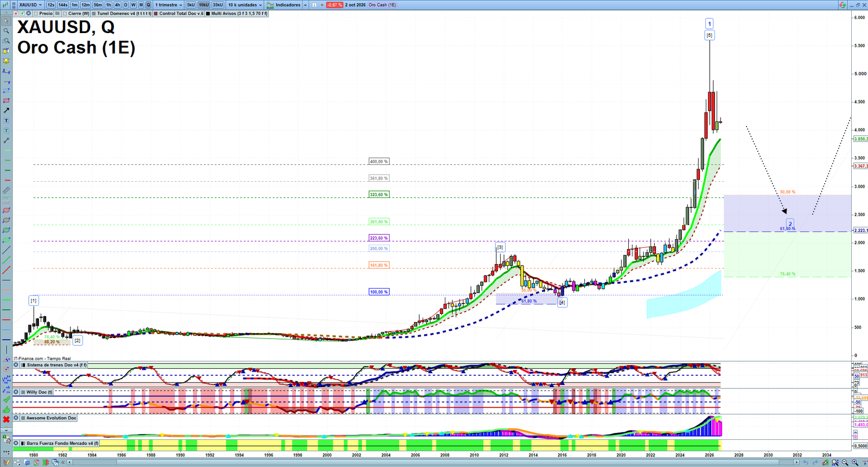The width and height of the screenshot is (868, 467).
Task: Click the pencil drawing-mode icon bottom left
Action: pyautogui.click(x=6, y=463)
